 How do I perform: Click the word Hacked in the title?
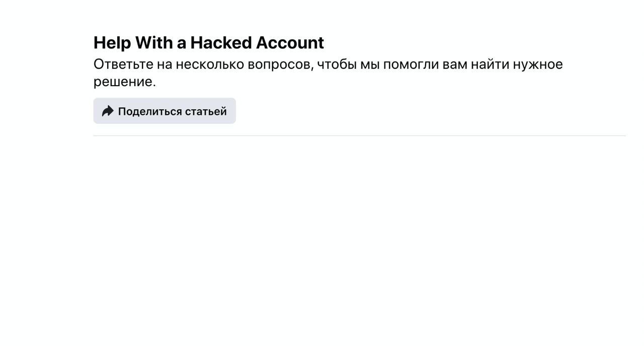[x=221, y=43]
